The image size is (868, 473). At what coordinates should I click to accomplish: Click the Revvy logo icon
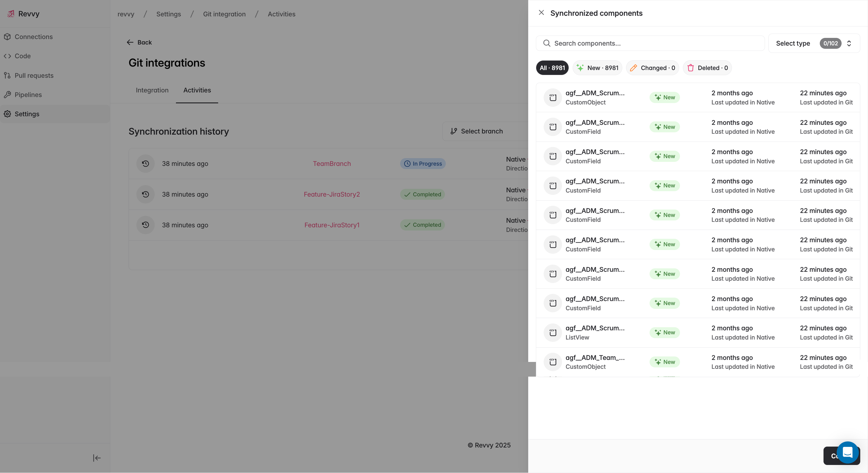[11, 14]
